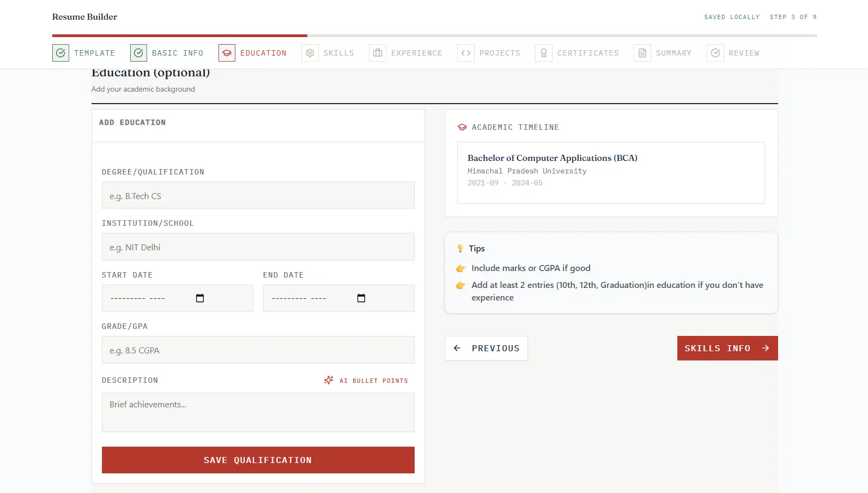Click Save Qualification button

(258, 460)
